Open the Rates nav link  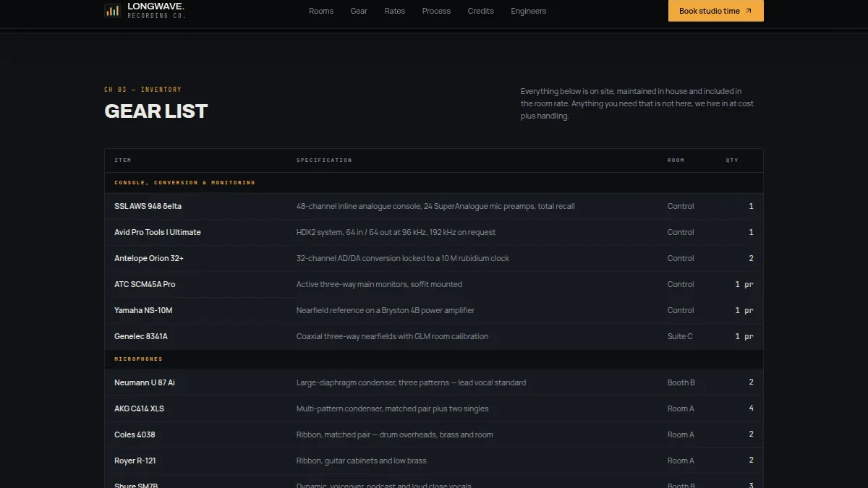(395, 11)
